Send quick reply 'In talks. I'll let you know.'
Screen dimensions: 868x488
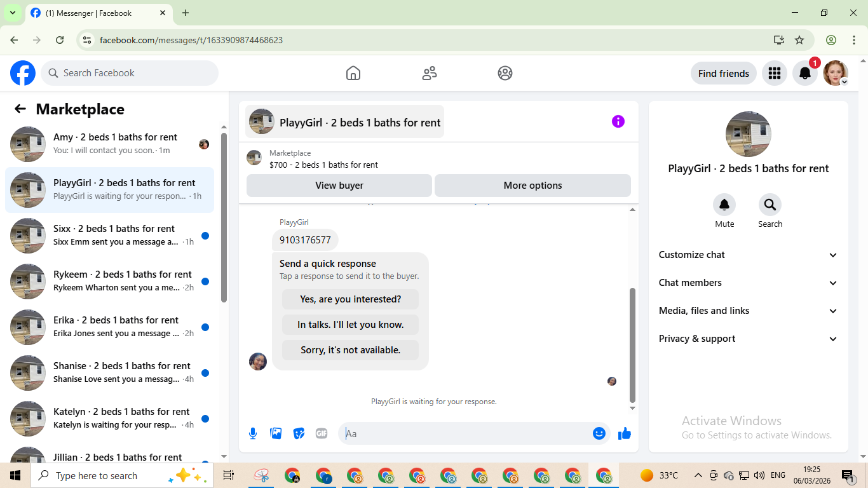coord(351,325)
